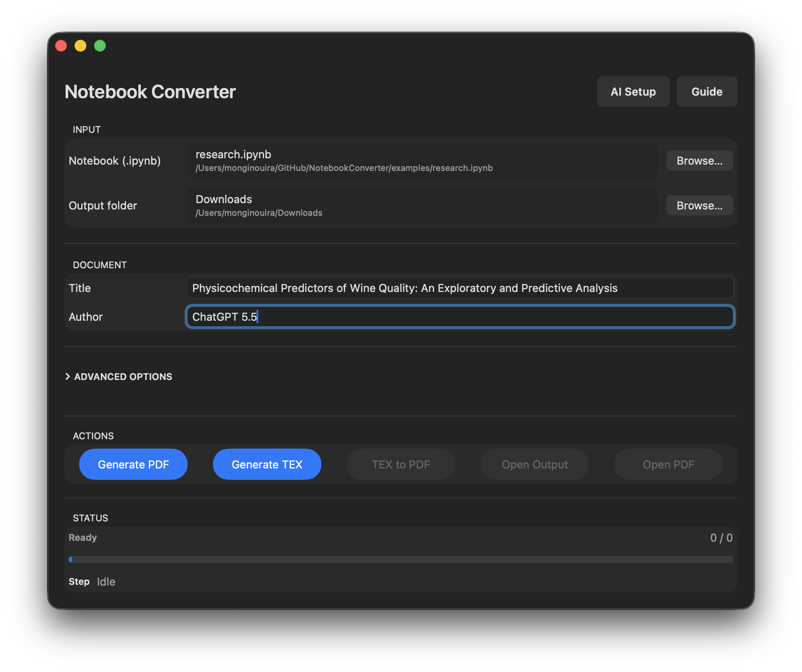Click the Output folder label
Screen dimensions: 802x672
pyautogui.click(x=103, y=206)
